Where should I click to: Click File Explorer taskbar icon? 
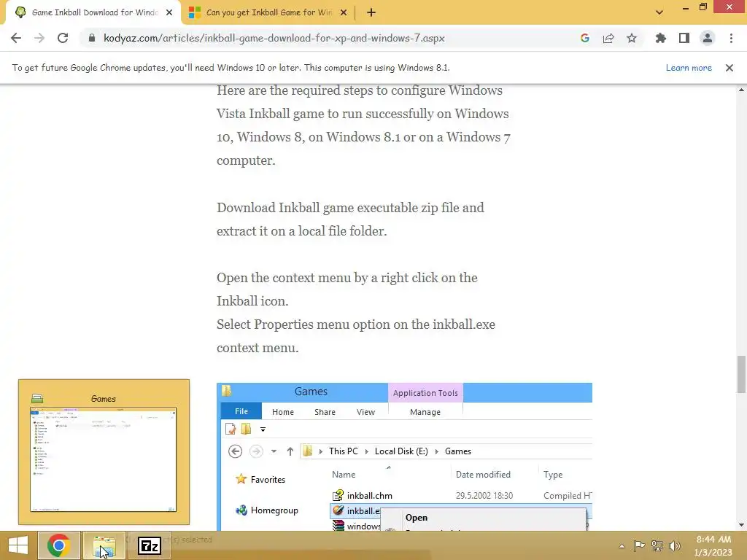(x=104, y=545)
